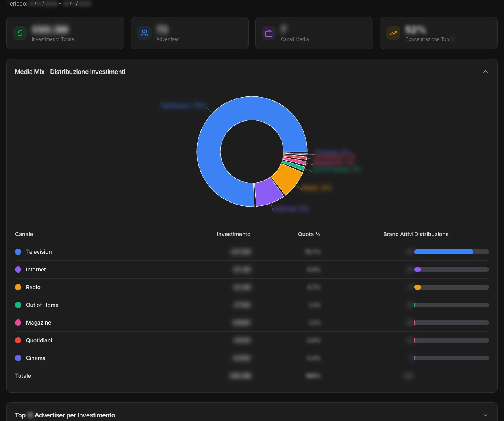Select the Out of Home row label
The image size is (504, 421).
(42, 305)
